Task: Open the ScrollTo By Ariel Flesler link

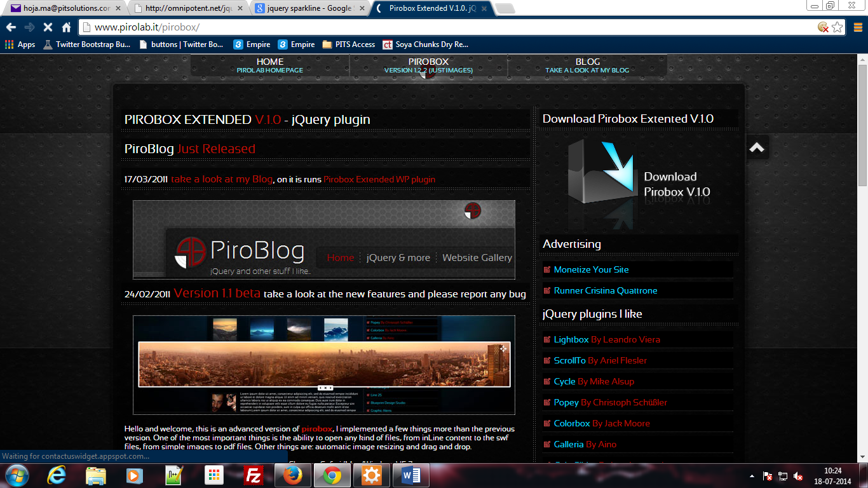Action: (x=600, y=360)
